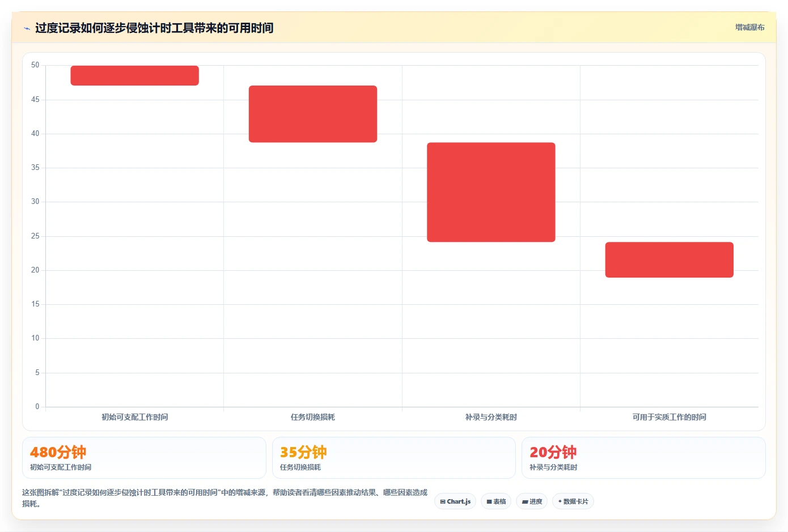Select the 表格 chip
This screenshot has width=788, height=532.
click(x=496, y=501)
